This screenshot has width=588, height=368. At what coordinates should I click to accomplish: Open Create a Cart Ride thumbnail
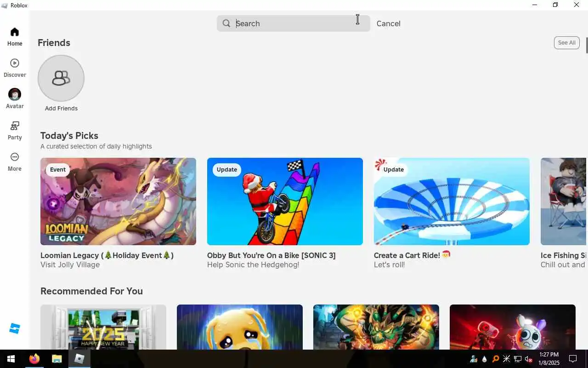pyautogui.click(x=452, y=201)
